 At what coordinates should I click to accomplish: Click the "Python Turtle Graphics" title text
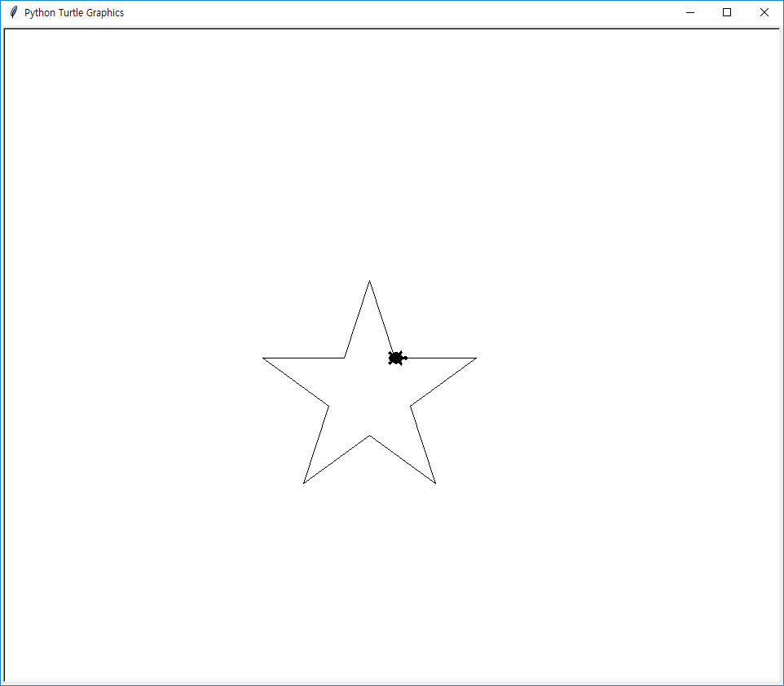point(74,13)
